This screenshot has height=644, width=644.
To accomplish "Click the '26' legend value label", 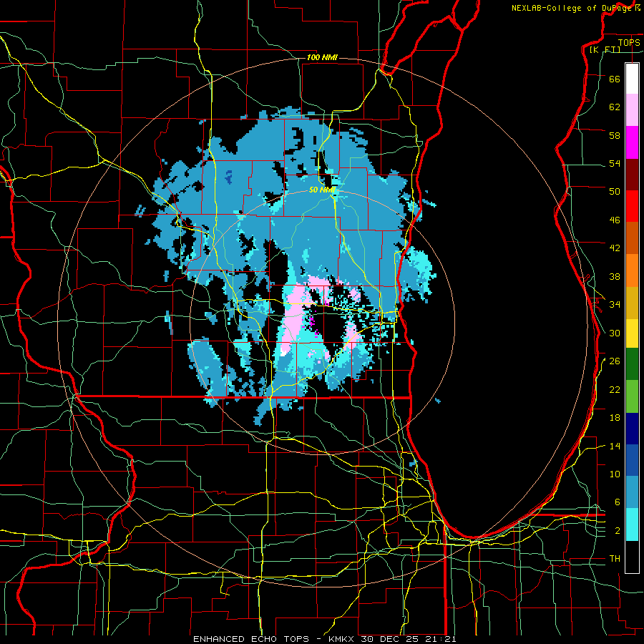I will tap(615, 361).
